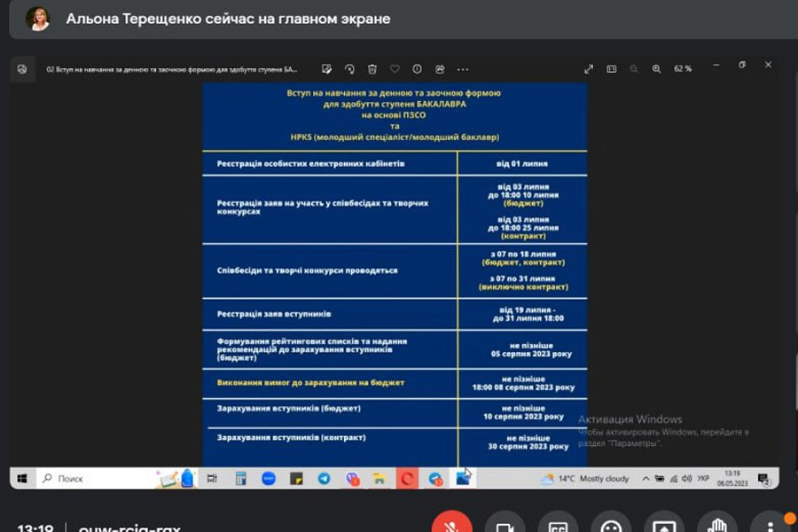Open the See more three-dots menu

pos(463,69)
